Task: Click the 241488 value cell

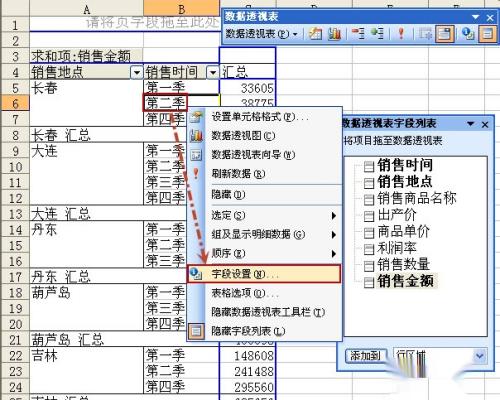Action: click(x=248, y=372)
